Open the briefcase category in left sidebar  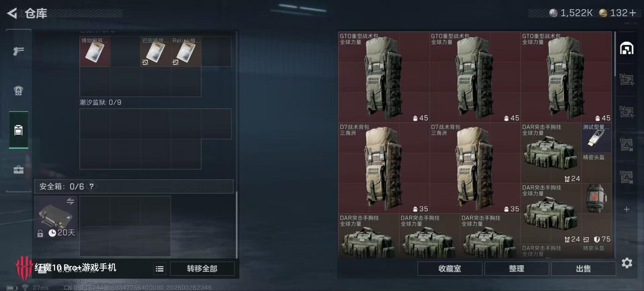(x=18, y=169)
